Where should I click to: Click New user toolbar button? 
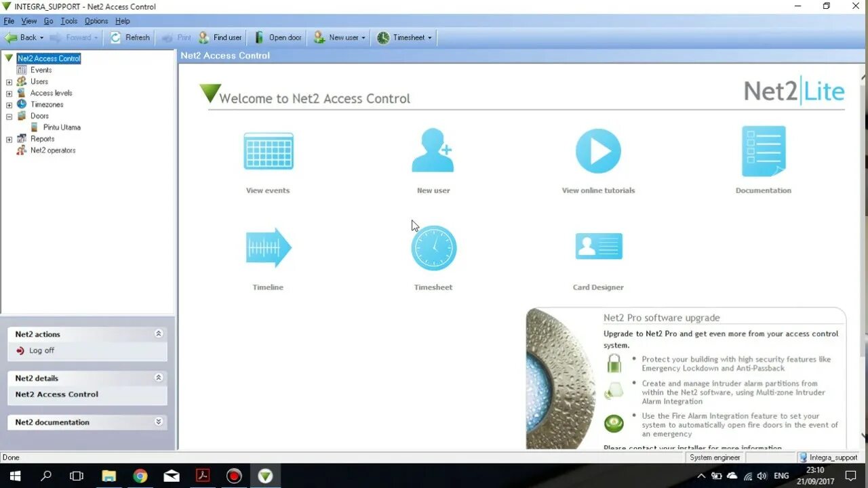336,37
